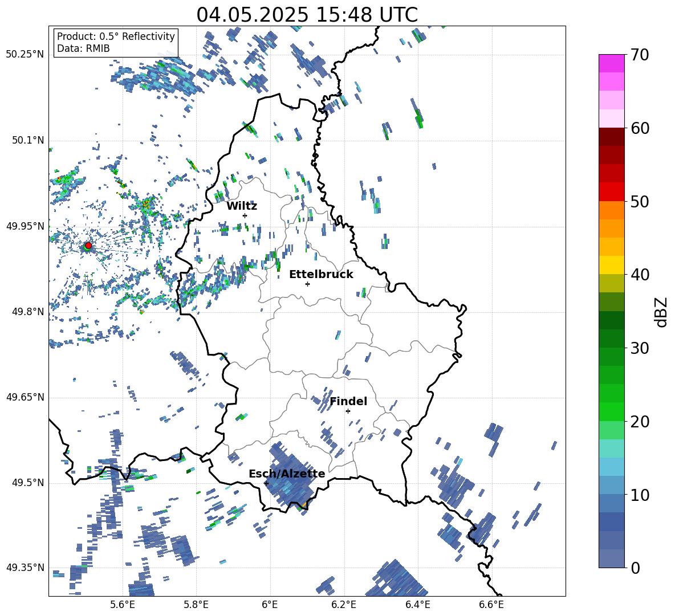Click the colorbar tick label 20

(639, 421)
